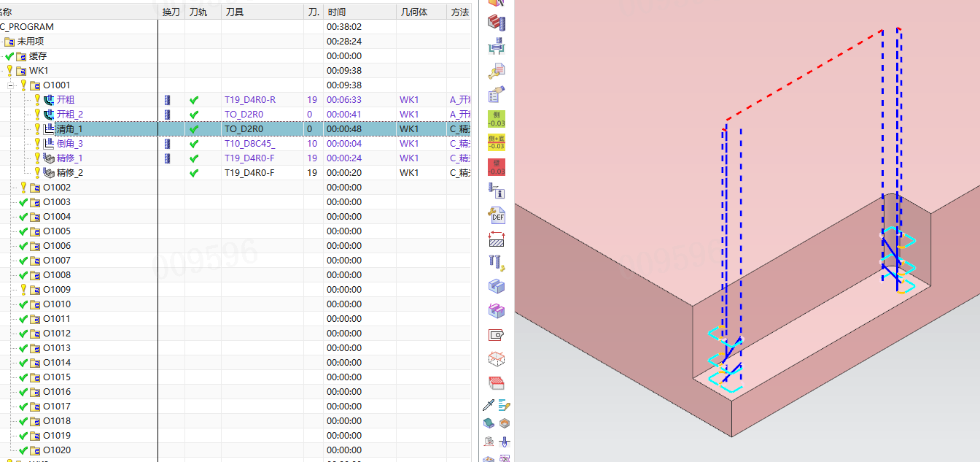Viewport: 980px width, 462px height.
Task: Collapse the O1001 program group
Action: [x=11, y=85]
